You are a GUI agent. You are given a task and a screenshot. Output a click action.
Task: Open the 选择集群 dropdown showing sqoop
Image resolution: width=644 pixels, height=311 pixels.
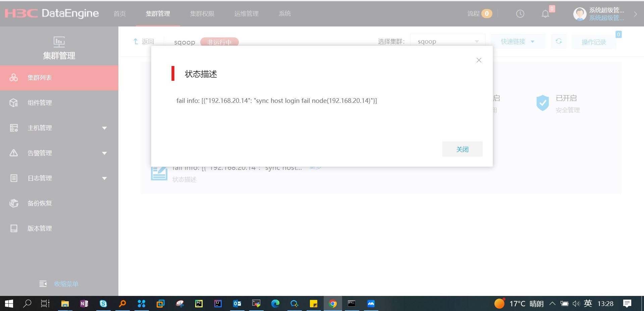pos(448,42)
